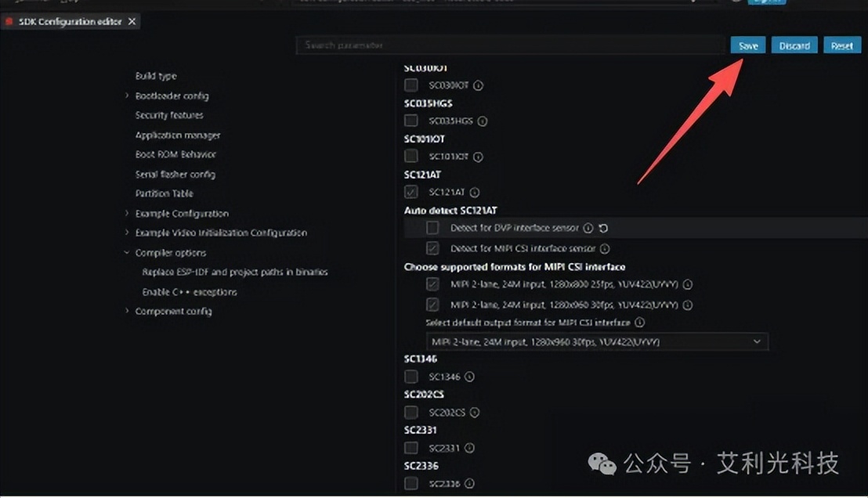Info icon for default output format

[x=639, y=322]
